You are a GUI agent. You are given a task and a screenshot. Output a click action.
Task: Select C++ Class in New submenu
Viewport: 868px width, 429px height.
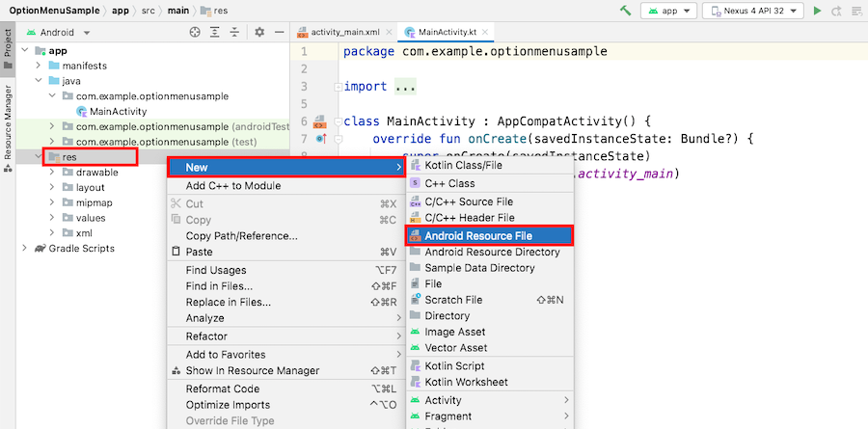point(491,183)
